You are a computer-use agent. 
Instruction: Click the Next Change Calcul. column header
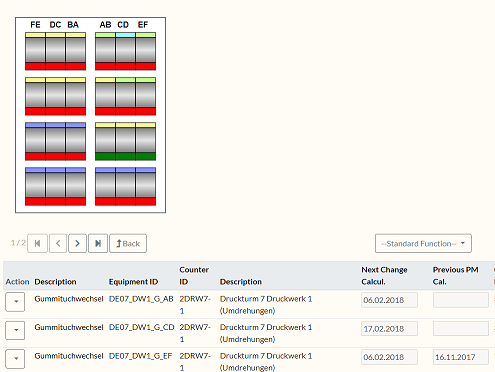click(384, 276)
